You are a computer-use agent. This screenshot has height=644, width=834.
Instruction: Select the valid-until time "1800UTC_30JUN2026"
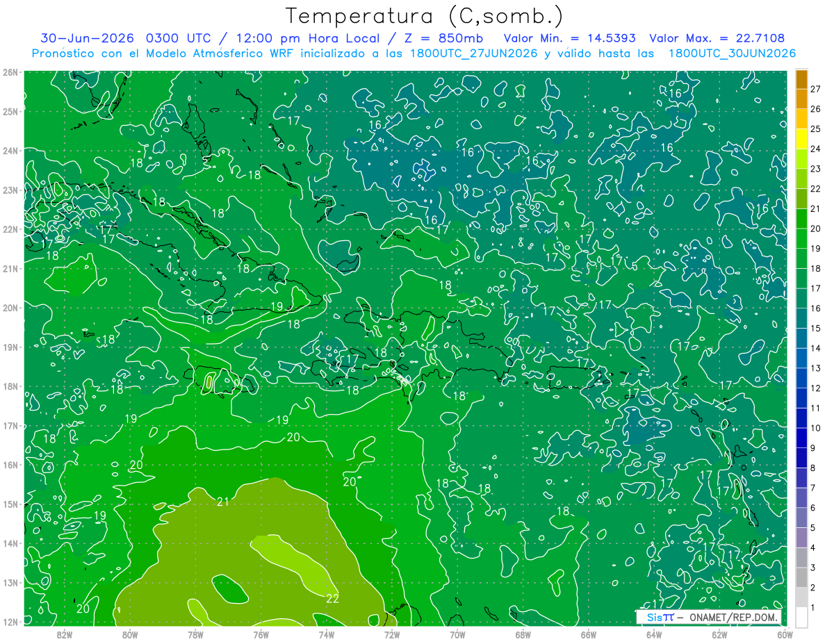732,53
